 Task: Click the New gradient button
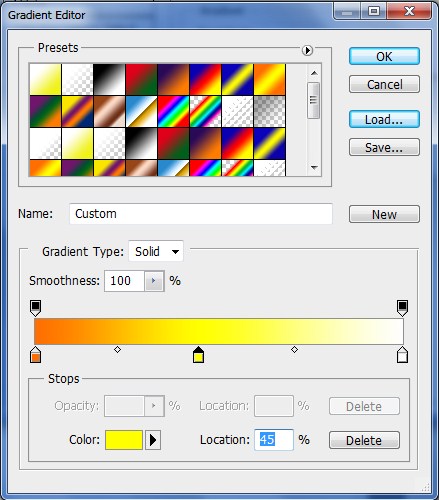pyautogui.click(x=384, y=214)
